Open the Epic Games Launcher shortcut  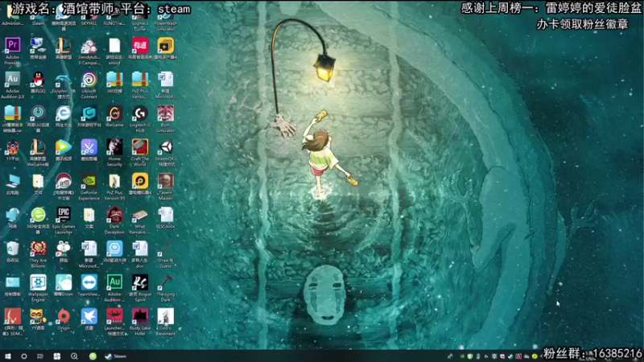coord(64,215)
